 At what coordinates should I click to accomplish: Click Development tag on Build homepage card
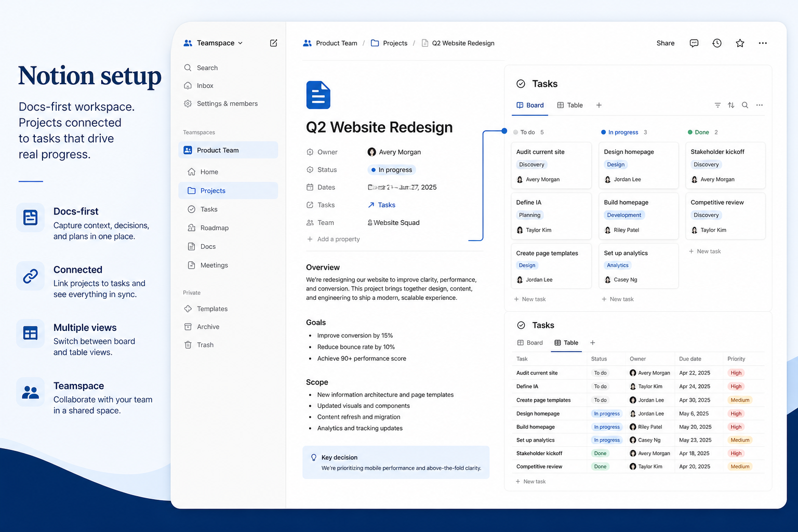[x=624, y=216]
